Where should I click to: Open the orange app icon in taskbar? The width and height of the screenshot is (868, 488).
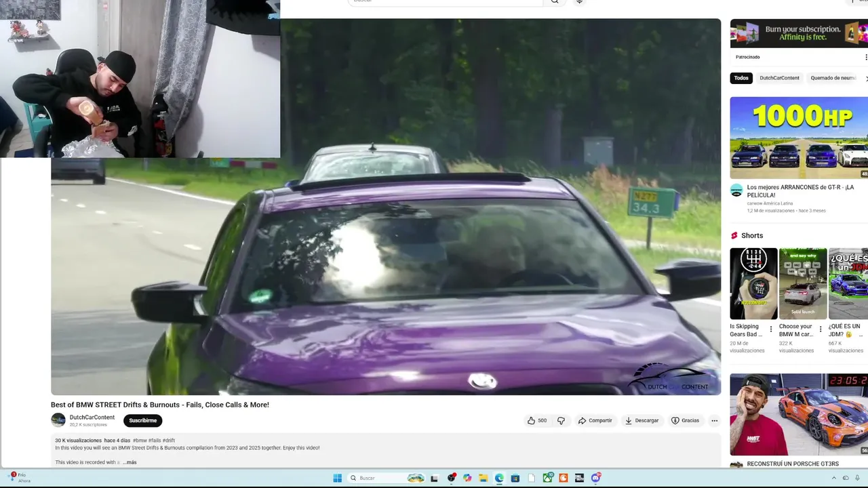click(564, 478)
